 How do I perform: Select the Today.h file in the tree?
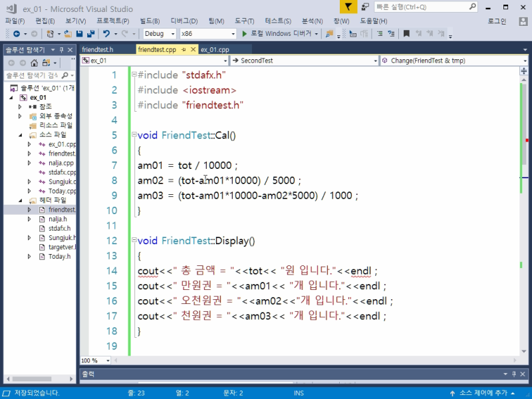[x=59, y=257]
